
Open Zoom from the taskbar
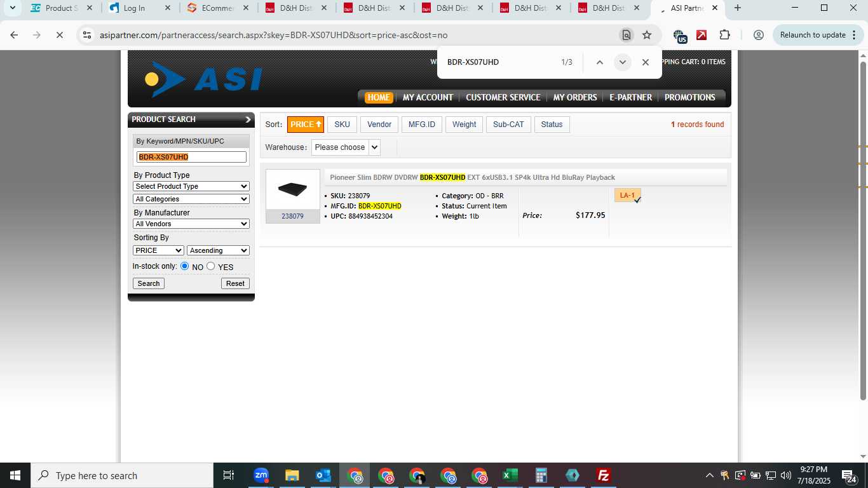tap(261, 475)
